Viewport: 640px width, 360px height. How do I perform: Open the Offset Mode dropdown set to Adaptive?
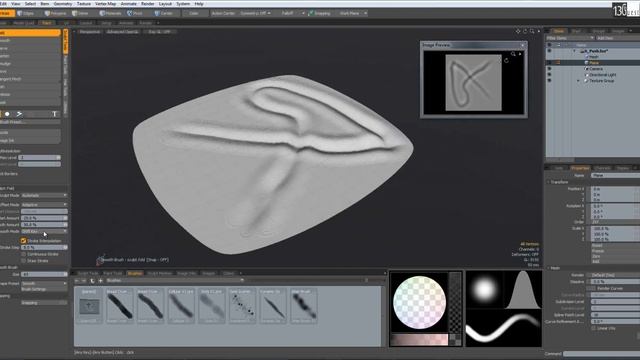[44, 204]
